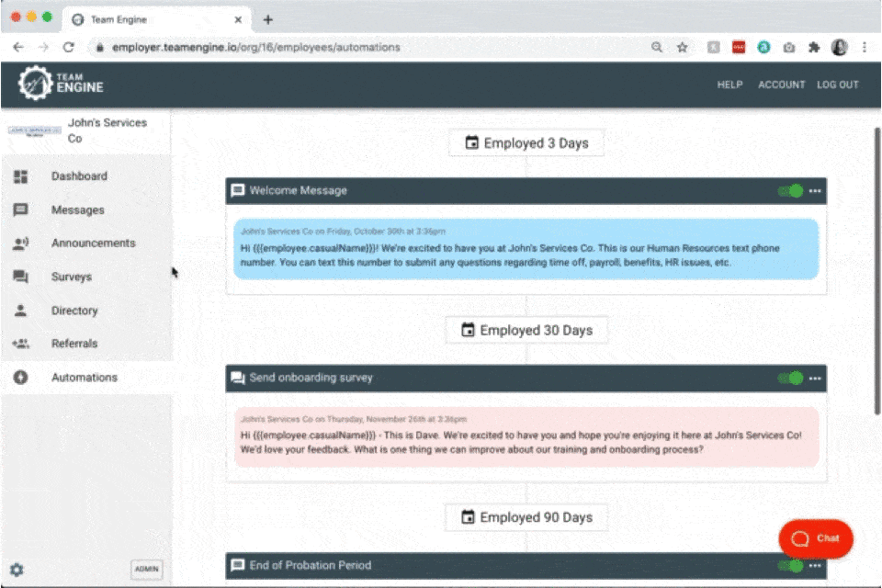Go to ACCOUNT in top navigation
Image resolution: width=882 pixels, height=588 pixels.
point(781,85)
